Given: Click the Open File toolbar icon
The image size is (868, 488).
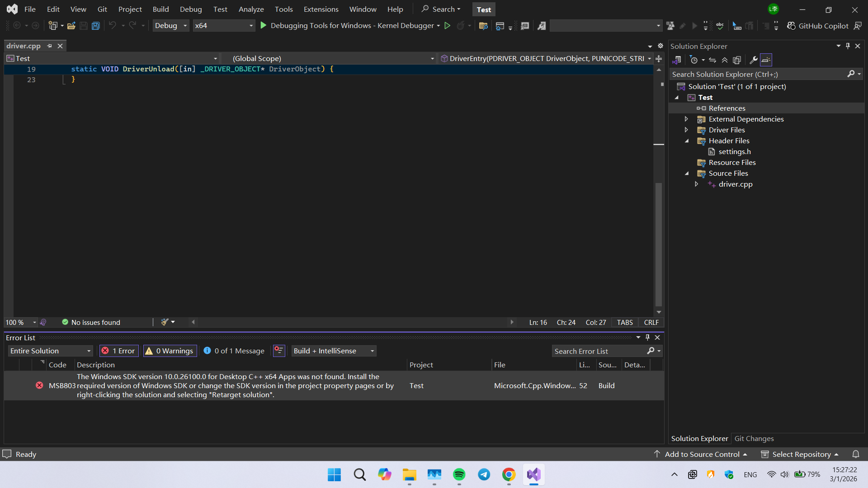Looking at the screenshot, I should [x=71, y=26].
